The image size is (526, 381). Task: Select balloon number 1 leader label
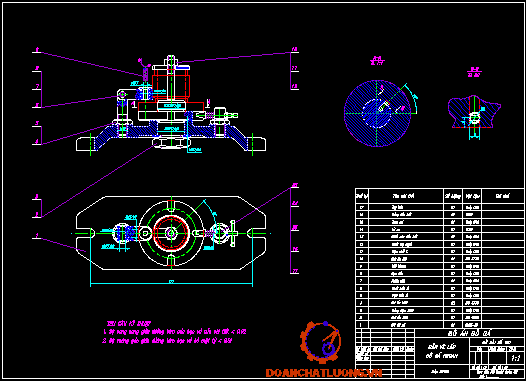coord(37,235)
